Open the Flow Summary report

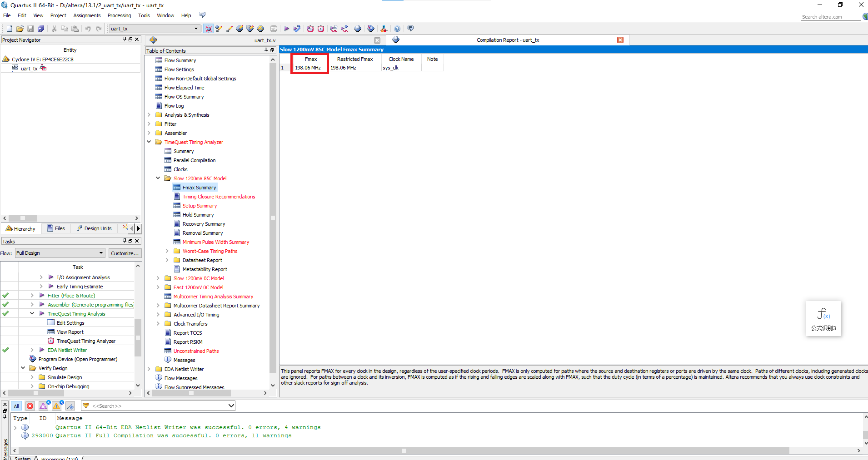pyautogui.click(x=180, y=60)
